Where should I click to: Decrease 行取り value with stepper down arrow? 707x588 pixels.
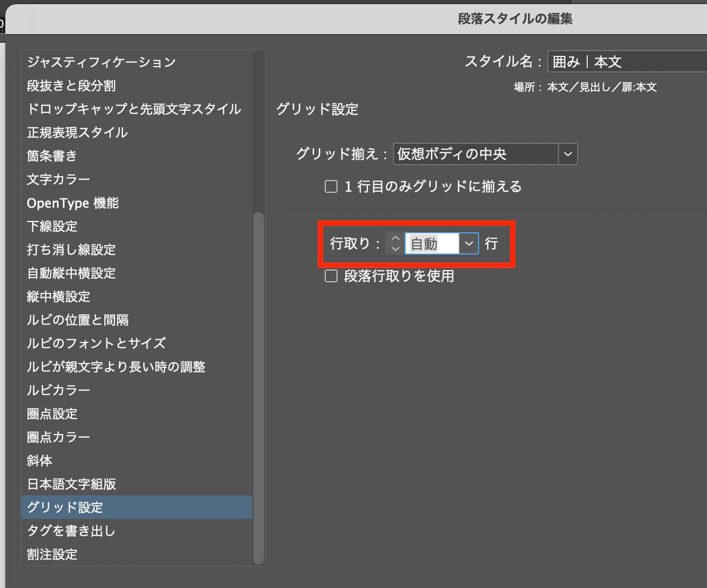(x=395, y=249)
